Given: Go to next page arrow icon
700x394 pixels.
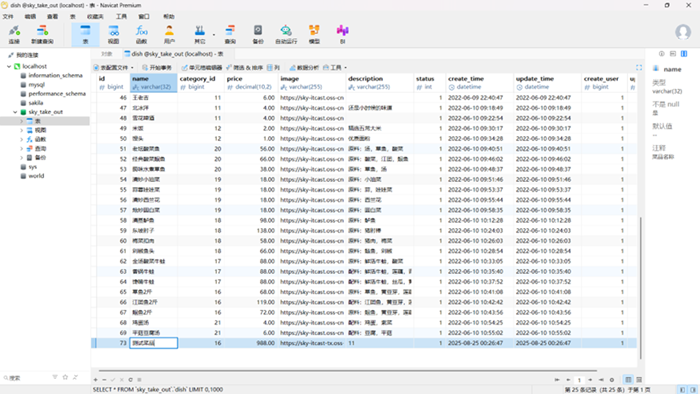Looking at the screenshot, I should click(590, 380).
